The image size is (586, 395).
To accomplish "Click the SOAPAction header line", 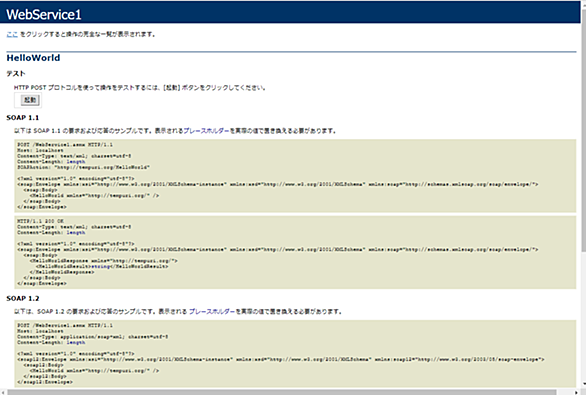I will point(83,167).
